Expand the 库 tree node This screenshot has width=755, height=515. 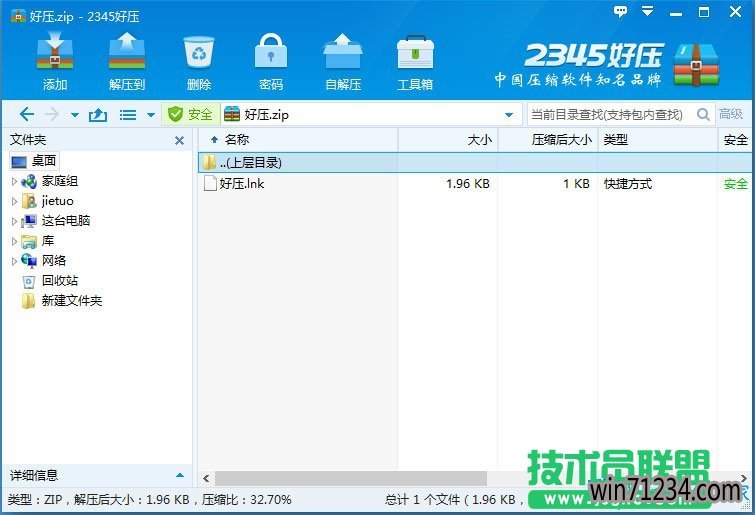pyautogui.click(x=14, y=241)
